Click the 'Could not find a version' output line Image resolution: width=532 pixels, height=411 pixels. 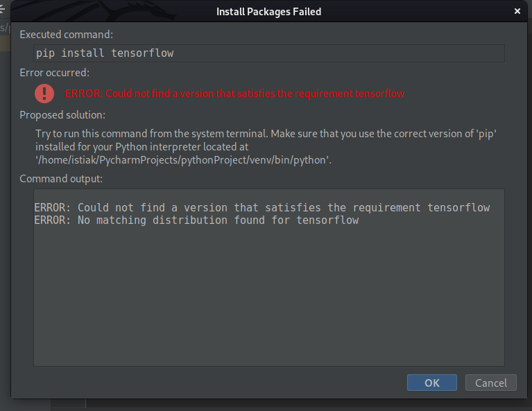pos(262,207)
